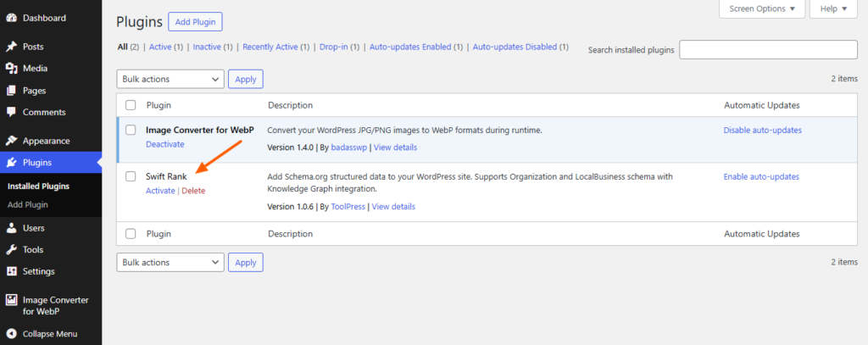The height and width of the screenshot is (345, 868).
Task: Filter by Auto-updates Disabled link
Action: [x=515, y=47]
